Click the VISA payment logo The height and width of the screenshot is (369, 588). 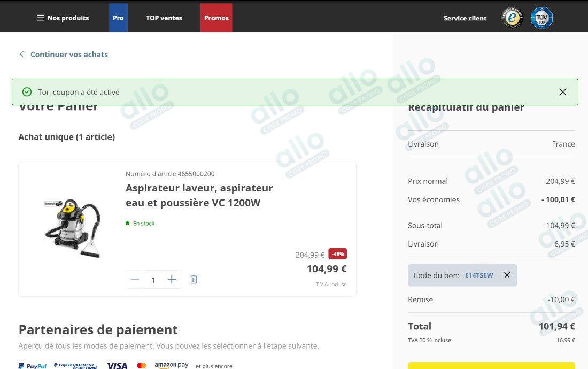[x=117, y=366]
